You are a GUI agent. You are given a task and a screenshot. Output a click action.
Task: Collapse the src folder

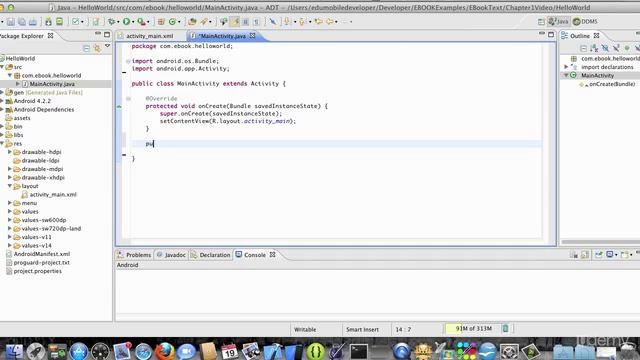2,67
